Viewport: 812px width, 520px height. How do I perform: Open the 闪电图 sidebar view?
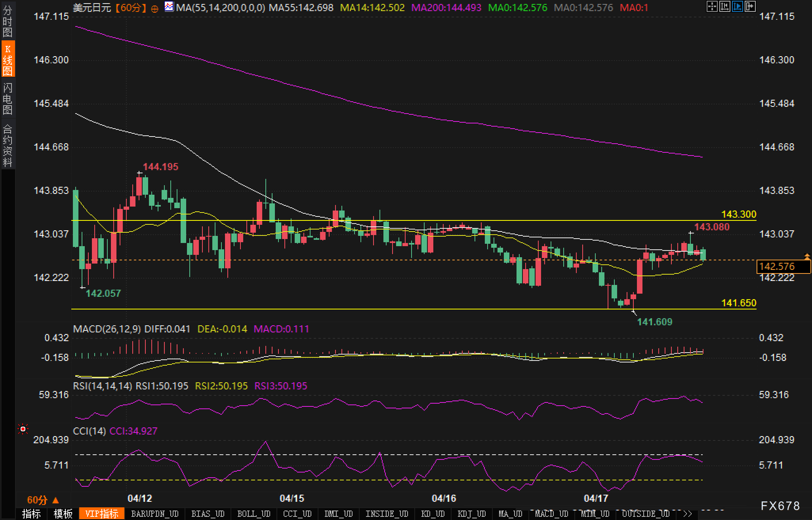pyautogui.click(x=7, y=99)
